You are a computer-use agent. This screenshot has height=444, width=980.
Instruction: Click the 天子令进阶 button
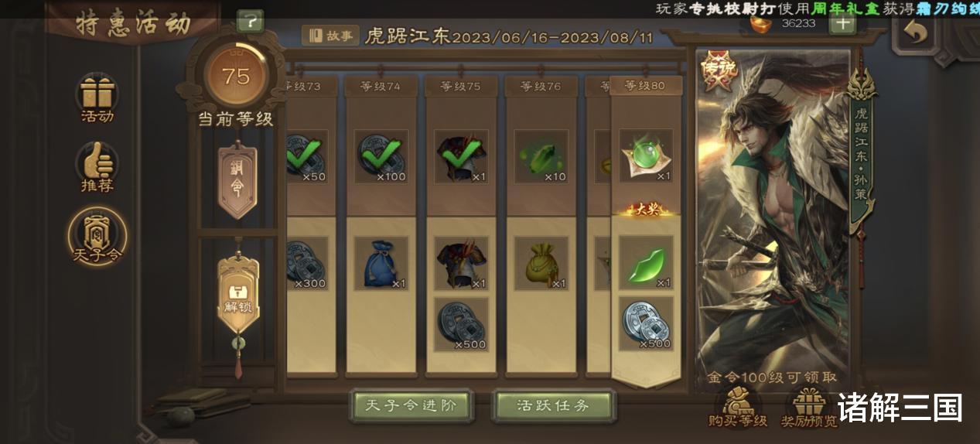click(411, 406)
